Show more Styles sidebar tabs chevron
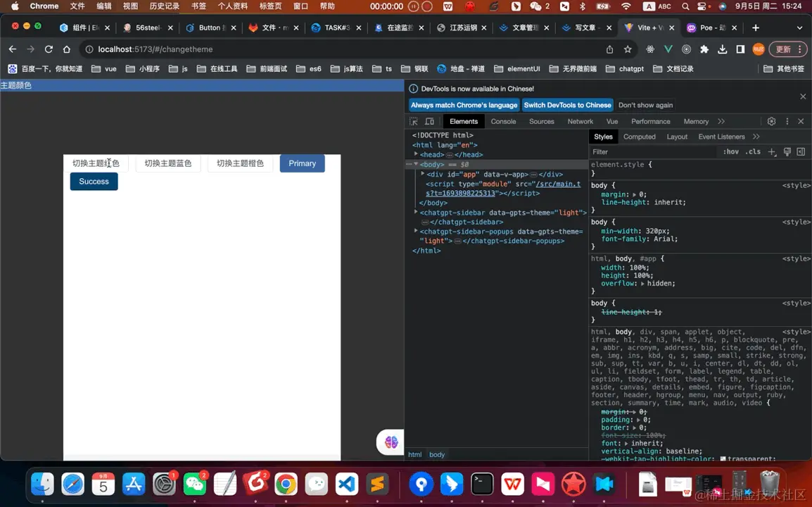The width and height of the screenshot is (812, 507). click(756, 137)
